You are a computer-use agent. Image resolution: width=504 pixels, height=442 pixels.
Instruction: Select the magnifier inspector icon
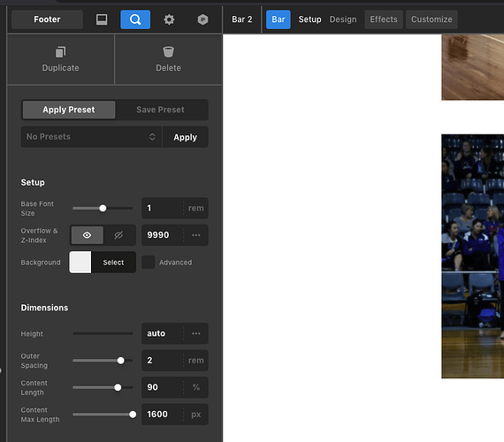pos(135,19)
